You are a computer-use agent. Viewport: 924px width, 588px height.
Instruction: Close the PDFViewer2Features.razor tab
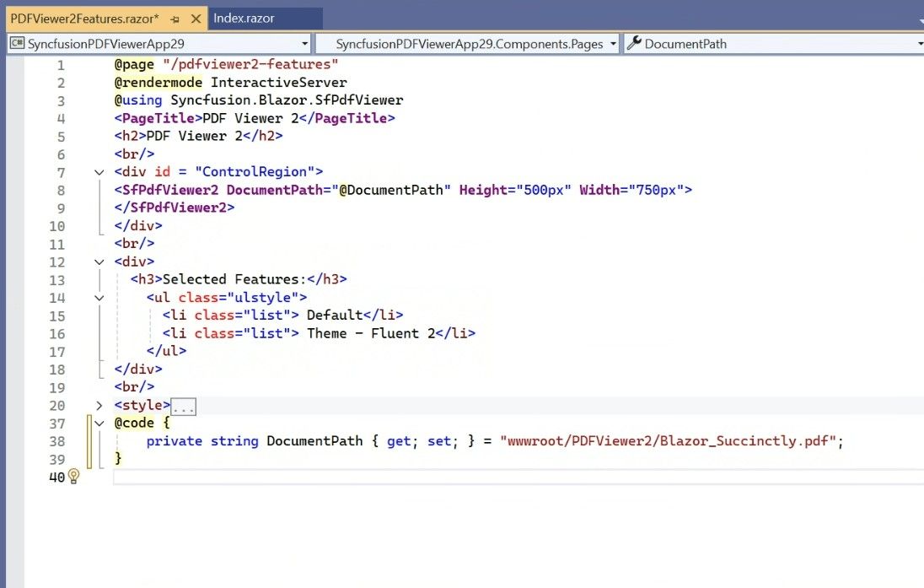pyautogui.click(x=196, y=18)
